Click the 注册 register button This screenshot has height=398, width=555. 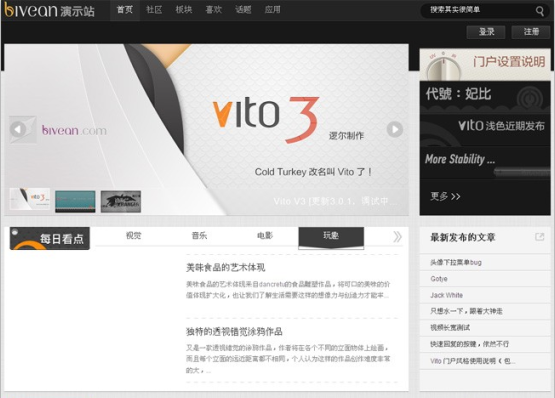pyautogui.click(x=531, y=32)
